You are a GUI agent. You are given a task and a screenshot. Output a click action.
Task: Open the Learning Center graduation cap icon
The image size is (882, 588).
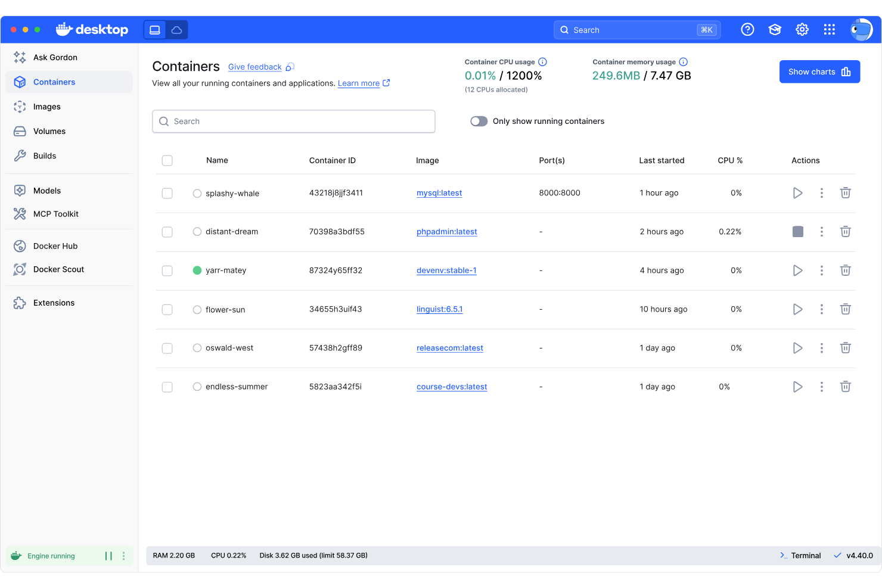775,29
